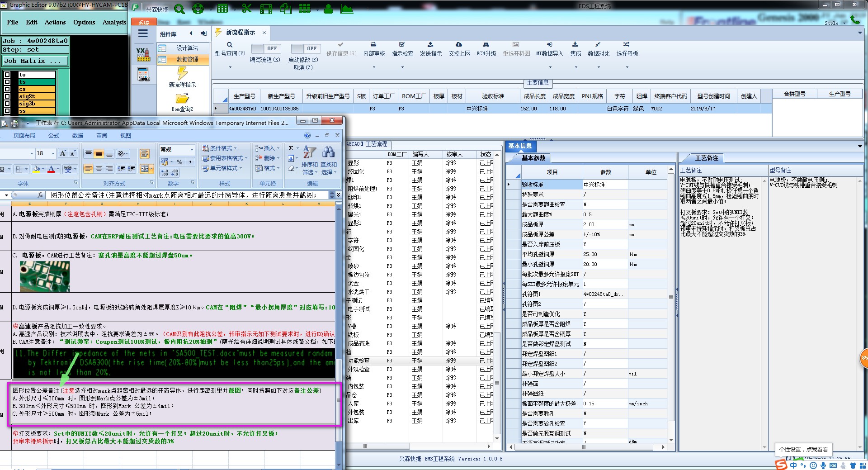Click the 内部审核 printer tool
The width and height of the screenshot is (868, 470).
coord(374,50)
